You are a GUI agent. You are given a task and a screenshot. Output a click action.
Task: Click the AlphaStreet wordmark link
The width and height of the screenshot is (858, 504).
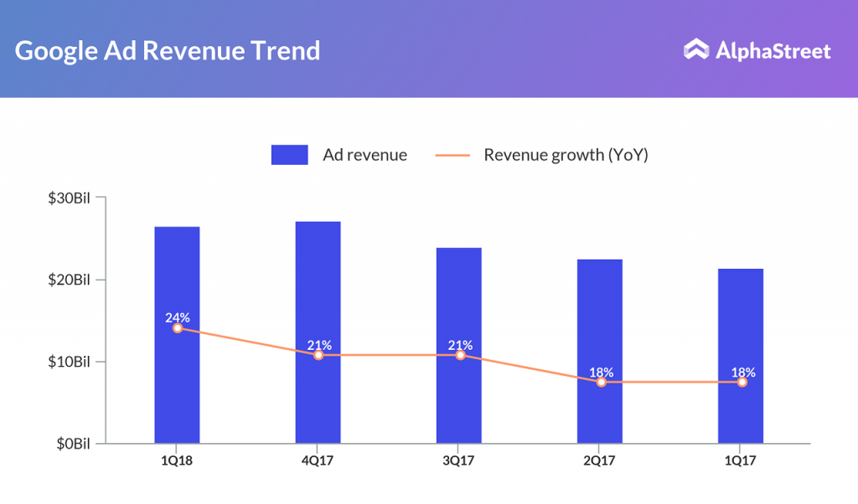[x=775, y=50]
